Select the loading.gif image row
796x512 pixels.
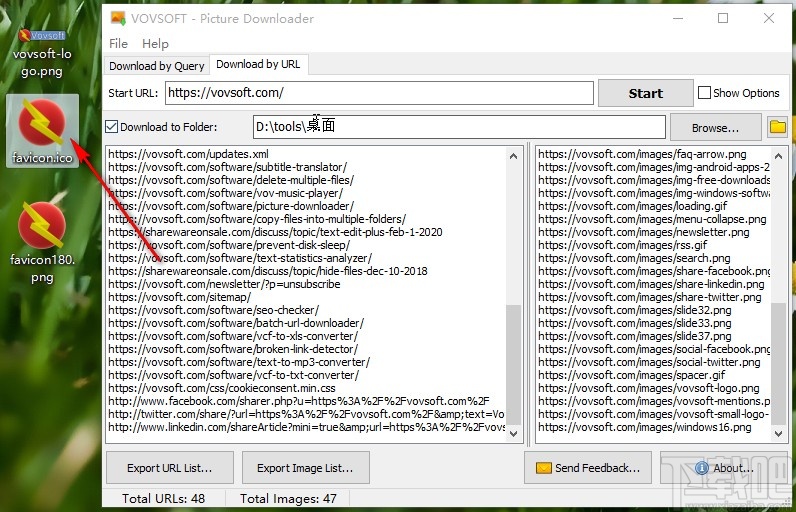pos(653,206)
